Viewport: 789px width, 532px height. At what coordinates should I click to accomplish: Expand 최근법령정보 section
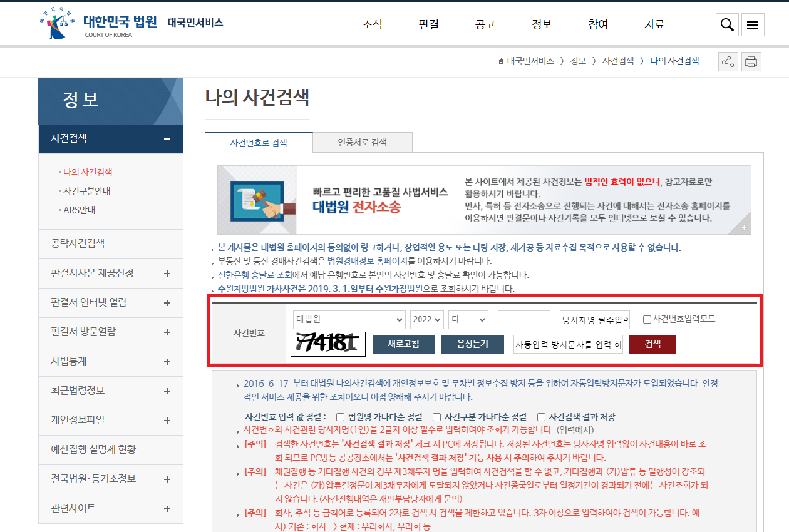pos(167,391)
